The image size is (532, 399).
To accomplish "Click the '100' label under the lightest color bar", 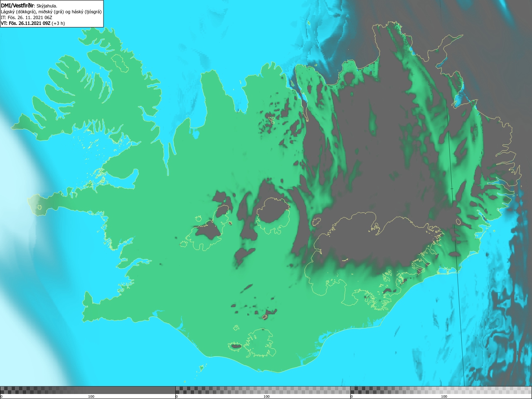I will pos(444,397).
